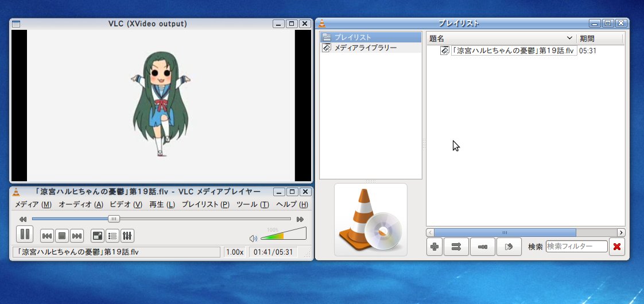Jump to current item icon
Viewport: 644px width, 304px height.
pos(509,247)
